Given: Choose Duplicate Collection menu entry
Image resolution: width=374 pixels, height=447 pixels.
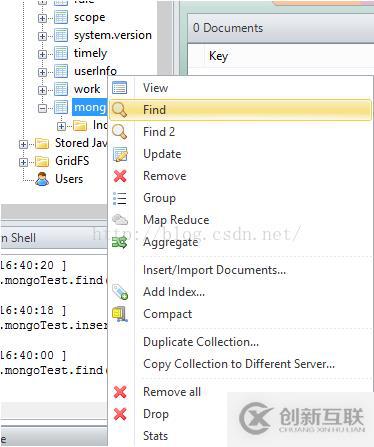Looking at the screenshot, I should click(x=201, y=342).
